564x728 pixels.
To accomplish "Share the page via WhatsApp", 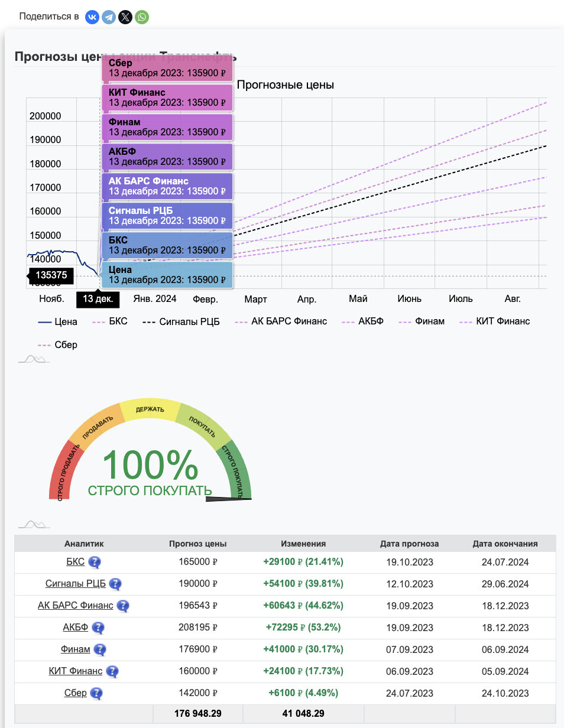I will click(142, 17).
